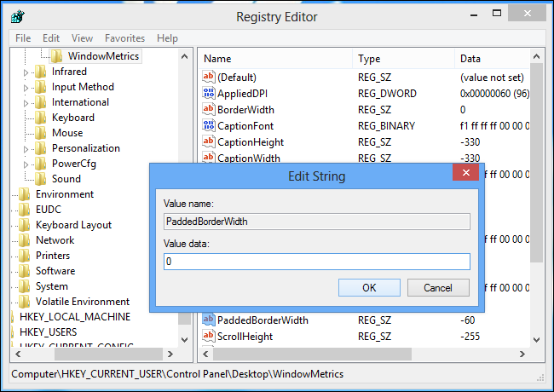The height and width of the screenshot is (392, 554).
Task: Click tree pane scroll down arrow
Action: pos(184,340)
